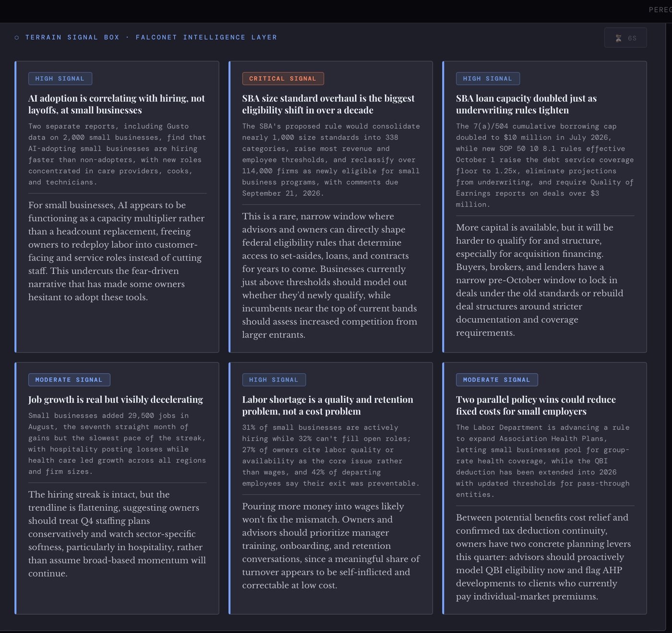Click High Signal badge on AI adoption card

[60, 78]
